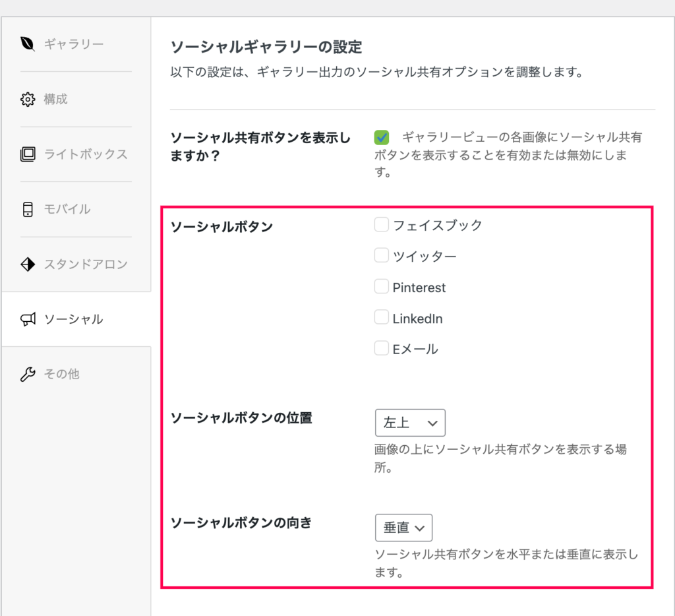Tick the LinkedIn checkbox
The height and width of the screenshot is (616, 675).
point(382,317)
